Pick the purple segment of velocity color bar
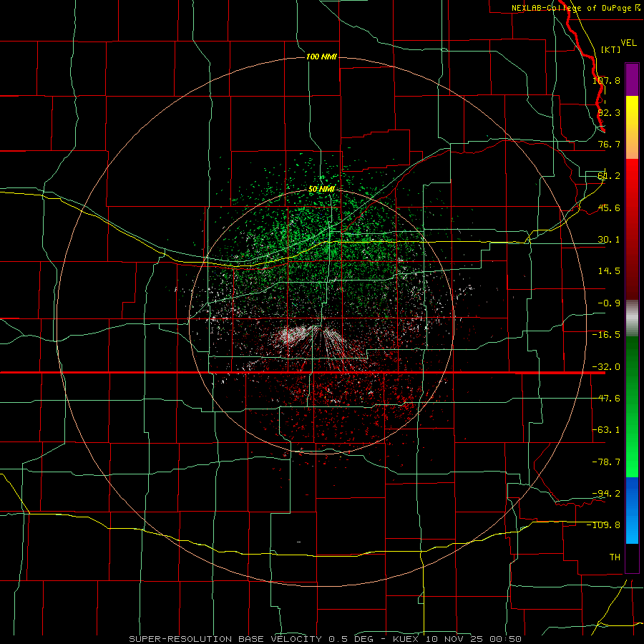Screen dimensions: 644x644 point(632,79)
